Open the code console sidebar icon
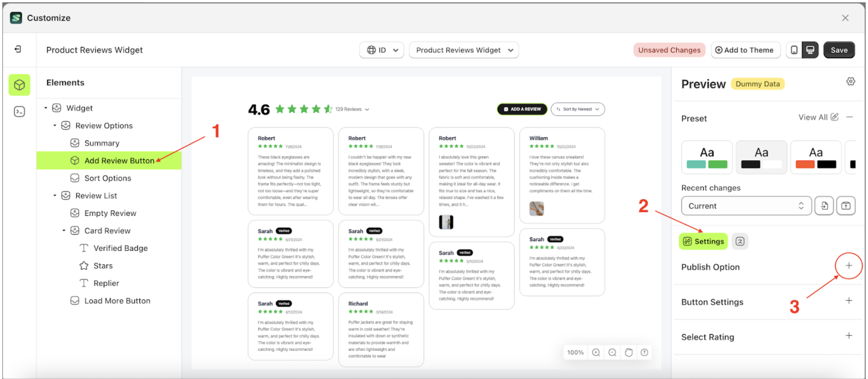Viewport: 868px width, 379px height. click(19, 112)
